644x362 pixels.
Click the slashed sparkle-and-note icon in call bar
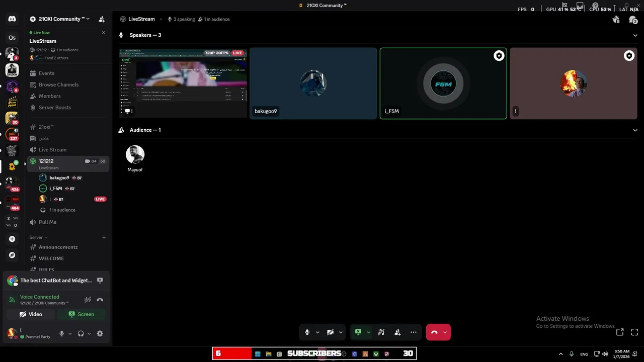[381, 332]
